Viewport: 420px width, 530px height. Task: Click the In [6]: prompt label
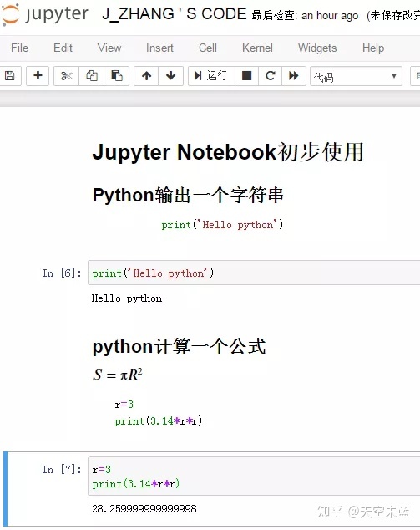click(x=62, y=273)
